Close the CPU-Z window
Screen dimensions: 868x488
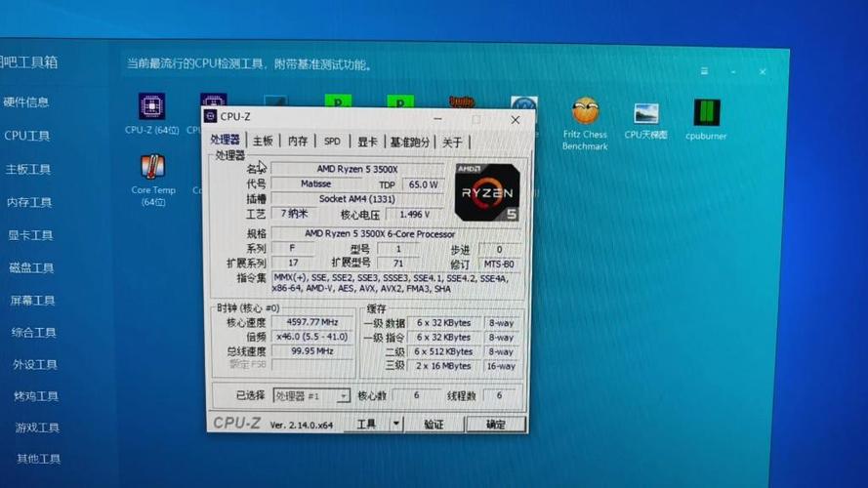coord(515,119)
